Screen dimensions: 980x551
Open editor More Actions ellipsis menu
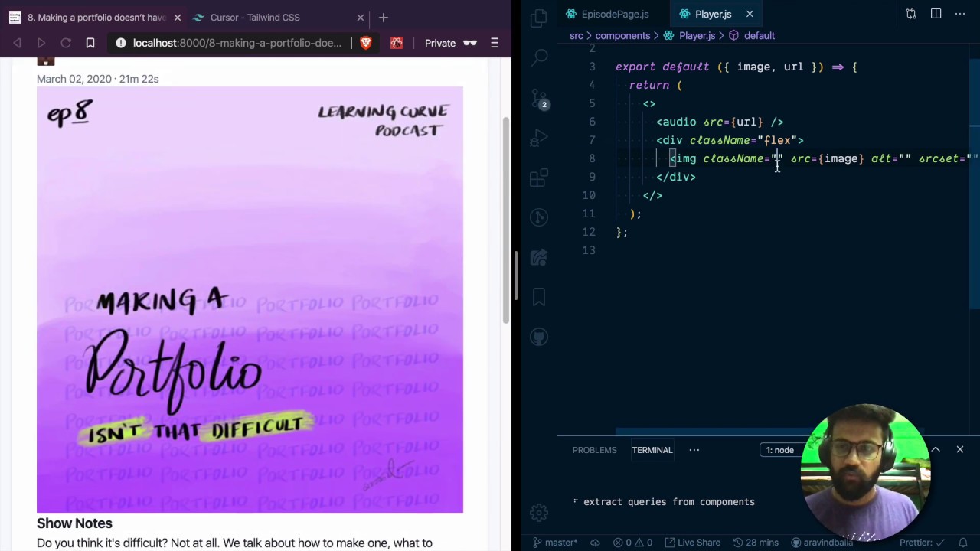tap(960, 14)
